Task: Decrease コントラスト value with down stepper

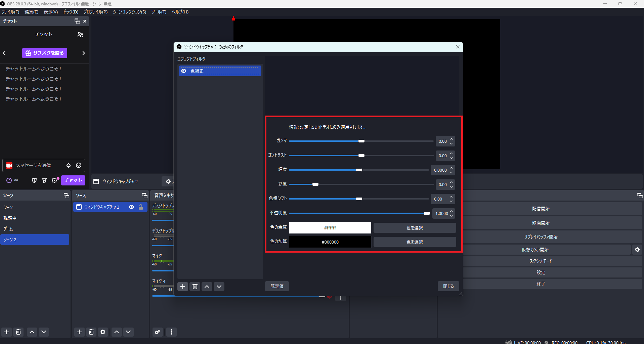Action: (451, 158)
